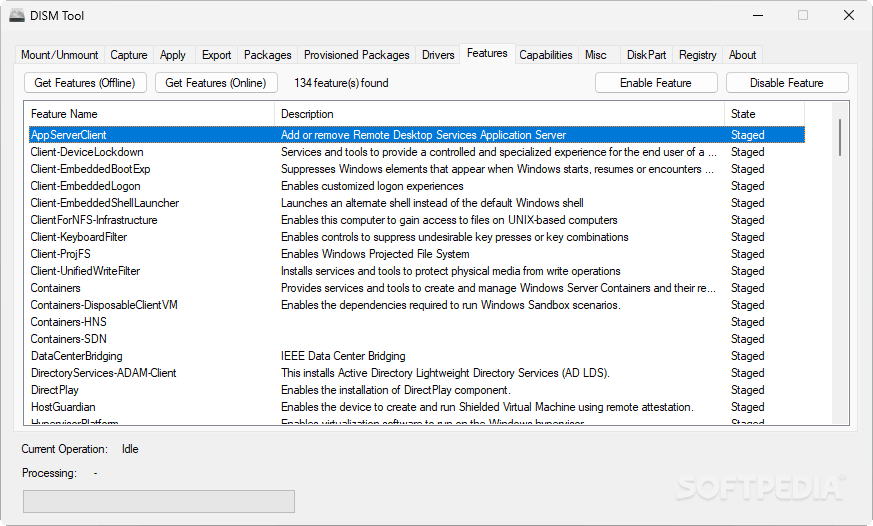Click Staged state of Containers-HNS row
Image resolution: width=873 pixels, height=526 pixels.
pyautogui.click(x=747, y=322)
